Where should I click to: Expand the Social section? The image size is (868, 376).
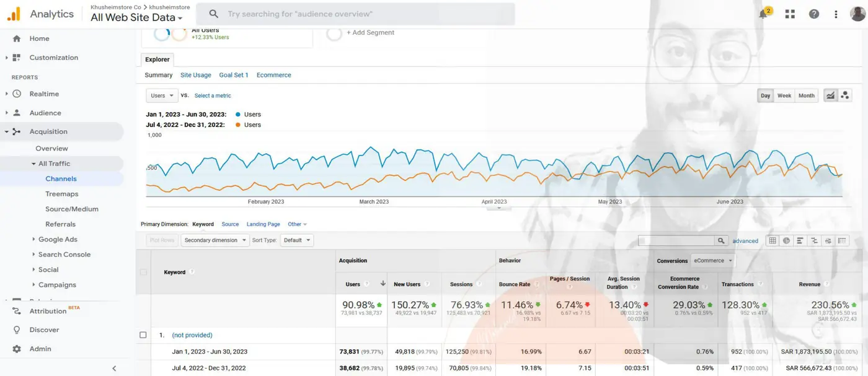pyautogui.click(x=33, y=269)
